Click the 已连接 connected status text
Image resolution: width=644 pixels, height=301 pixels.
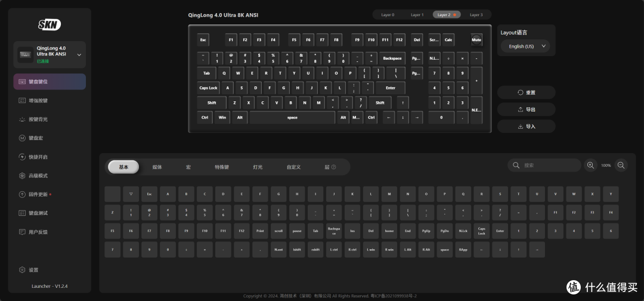click(43, 61)
